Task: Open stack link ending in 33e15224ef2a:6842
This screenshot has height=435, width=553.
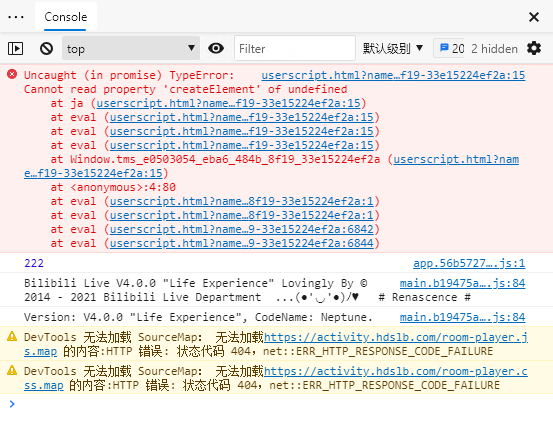Action: [242, 229]
